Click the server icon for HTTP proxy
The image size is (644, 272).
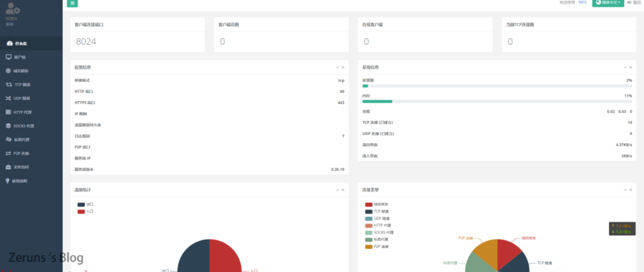coord(8,112)
